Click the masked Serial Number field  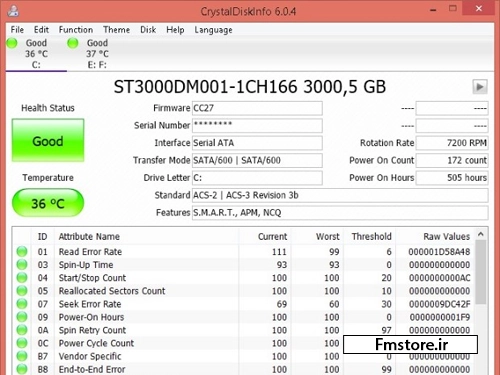pos(257,126)
